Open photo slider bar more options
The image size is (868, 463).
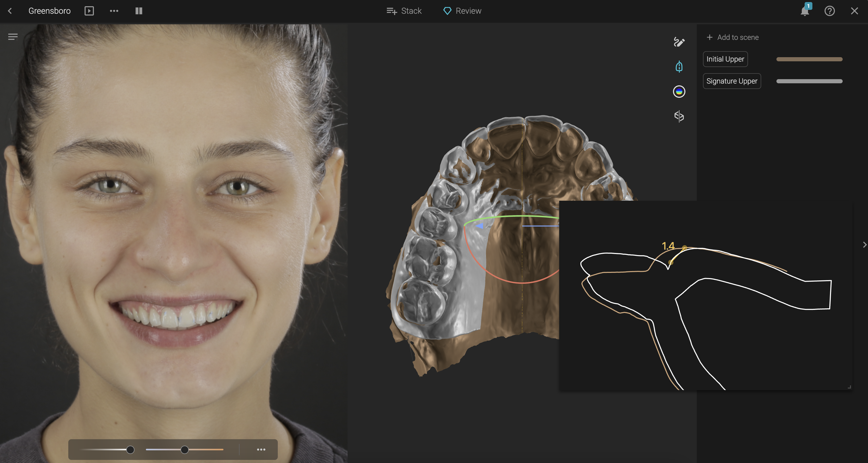[x=261, y=450]
